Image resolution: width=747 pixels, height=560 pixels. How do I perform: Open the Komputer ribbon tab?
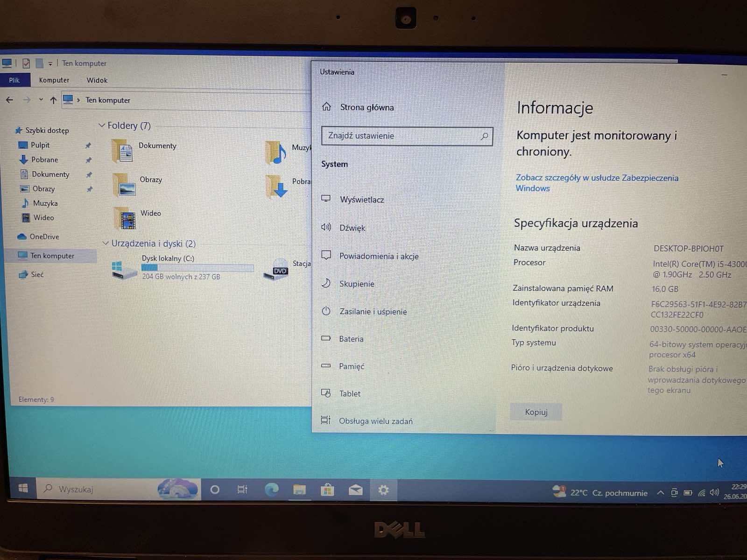54,80
